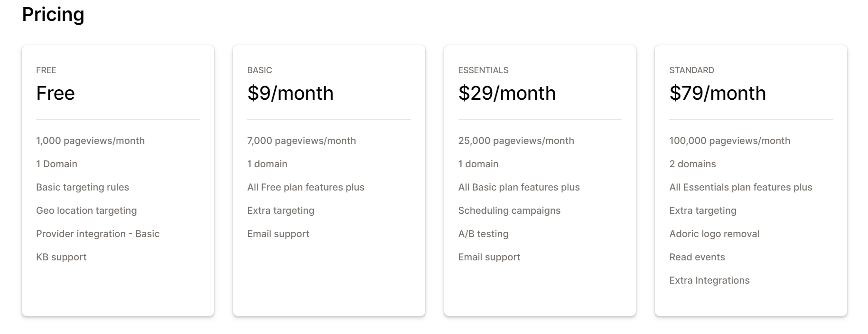
Task: Click Geo location targeting feature
Action: (x=86, y=210)
